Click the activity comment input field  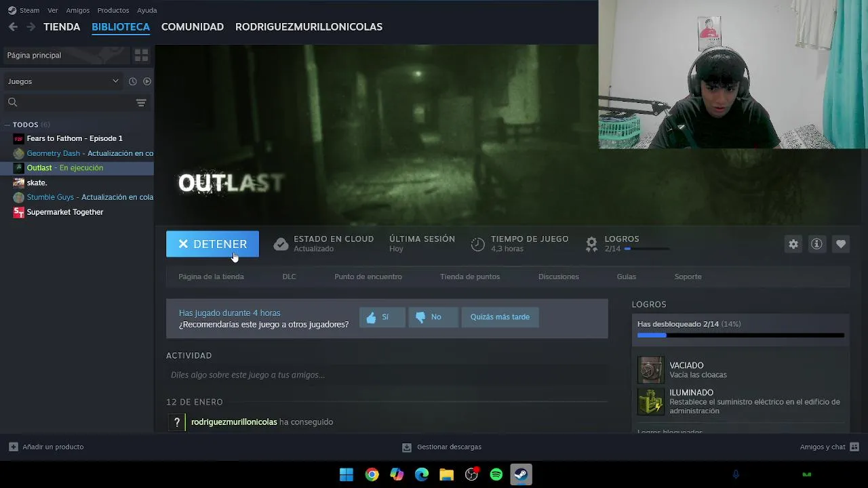click(387, 375)
